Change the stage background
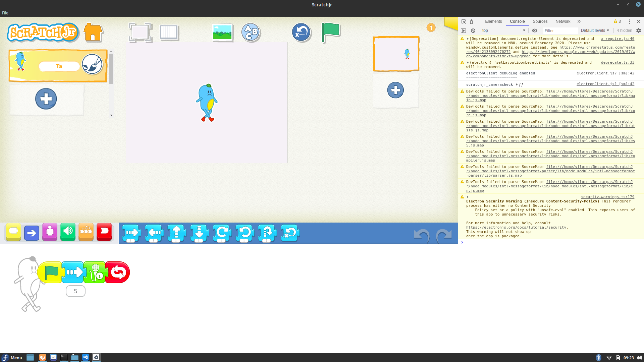 pyautogui.click(x=222, y=32)
